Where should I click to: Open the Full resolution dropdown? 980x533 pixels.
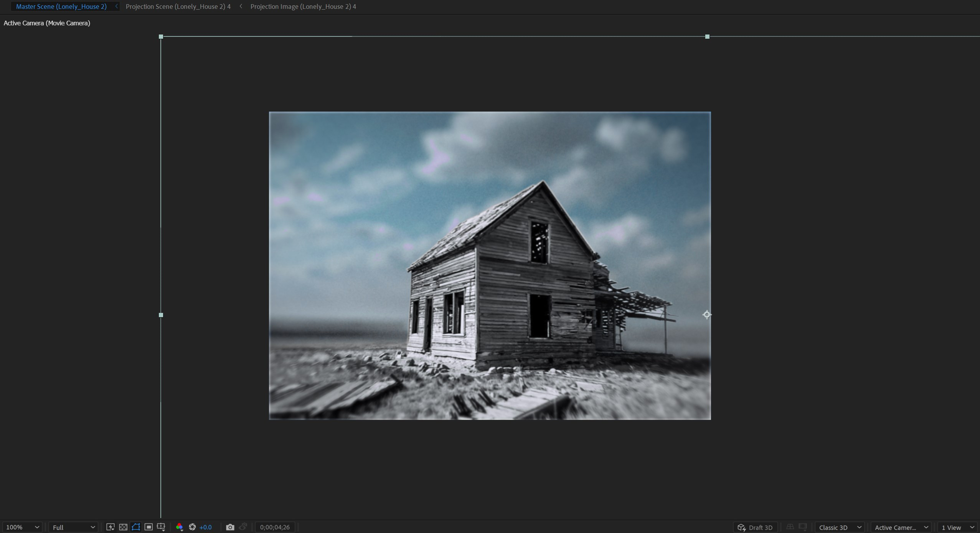click(x=73, y=527)
